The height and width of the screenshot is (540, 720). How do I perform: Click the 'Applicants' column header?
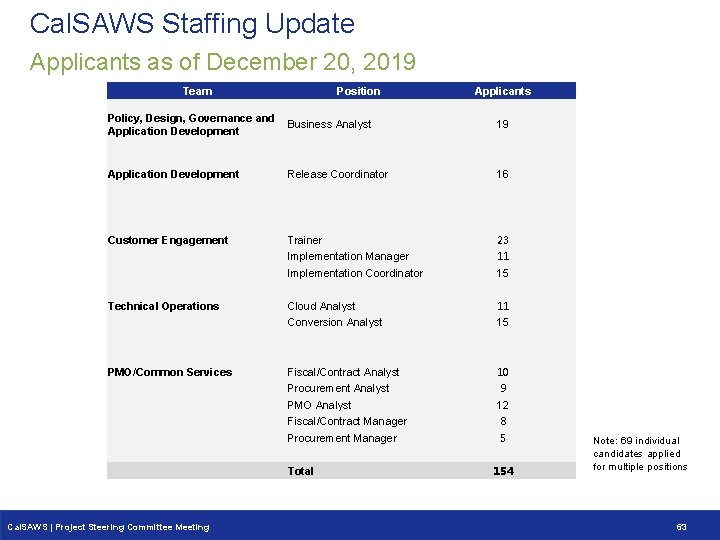coord(503,91)
